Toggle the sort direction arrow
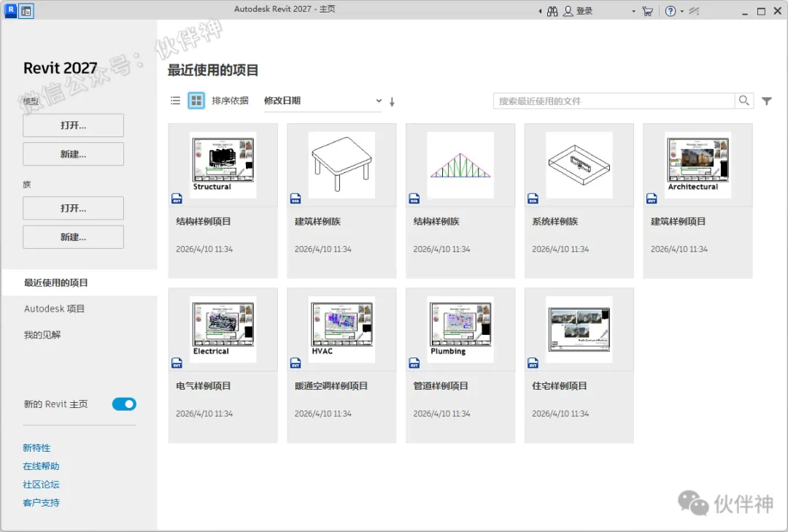788x532 pixels. point(392,101)
